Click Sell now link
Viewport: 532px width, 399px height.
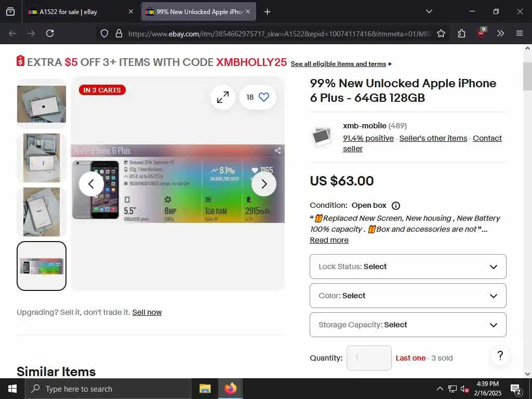click(x=147, y=312)
